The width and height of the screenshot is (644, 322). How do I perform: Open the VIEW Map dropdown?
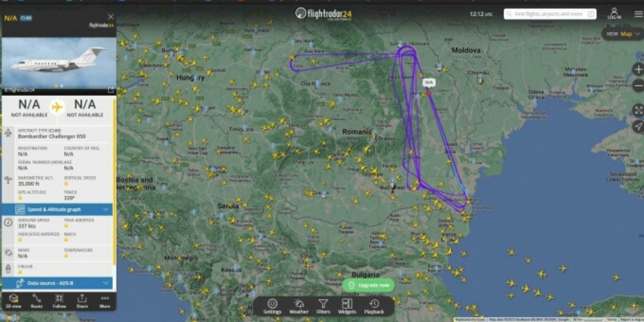(623, 34)
